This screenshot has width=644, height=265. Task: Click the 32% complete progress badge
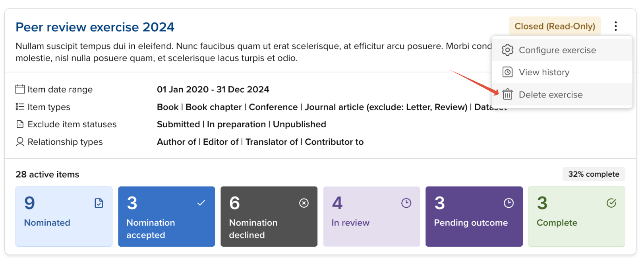(x=593, y=174)
